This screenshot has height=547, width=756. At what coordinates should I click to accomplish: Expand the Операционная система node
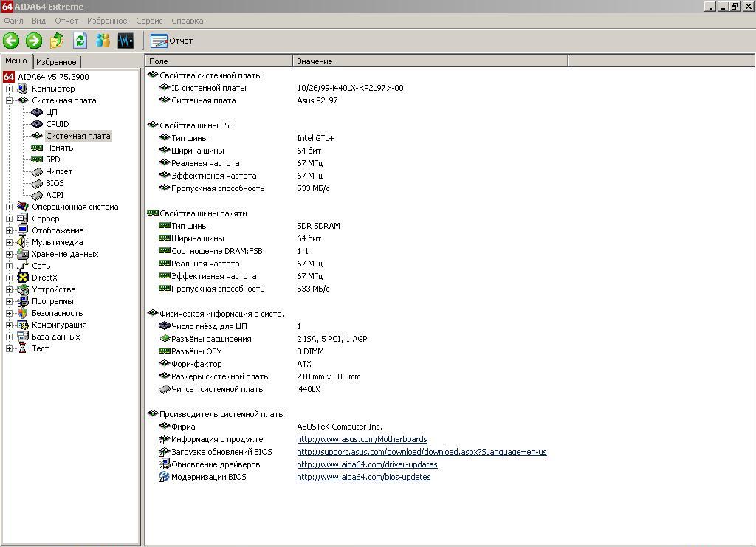9,207
